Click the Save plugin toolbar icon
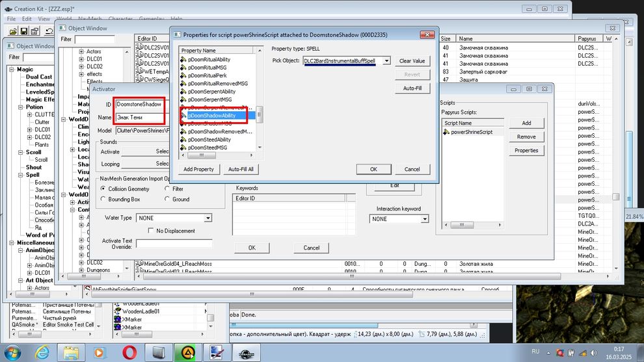644x362 pixels. [x=25, y=31]
